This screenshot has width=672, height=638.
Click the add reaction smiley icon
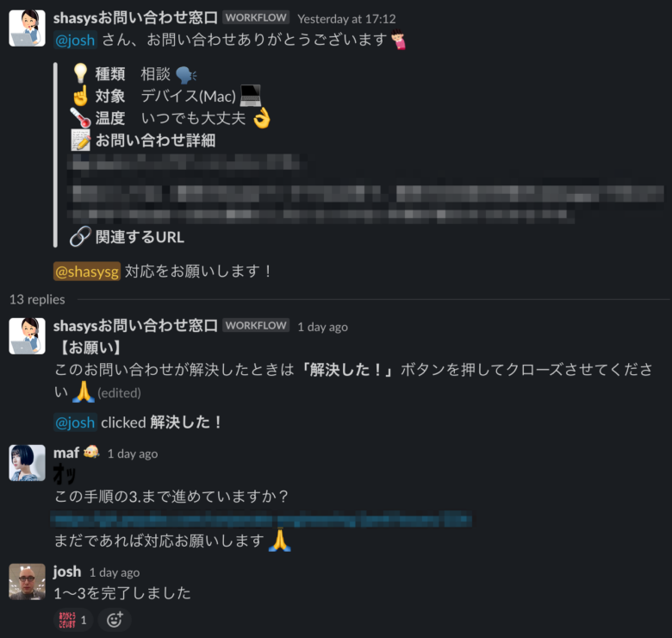coord(115,620)
